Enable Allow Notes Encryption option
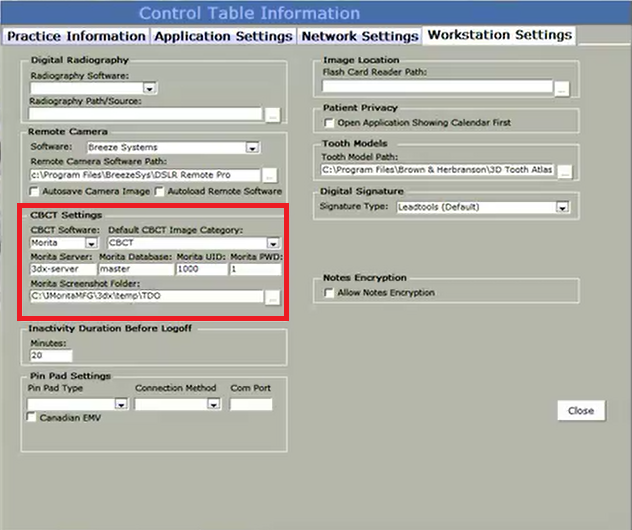 pos(329,292)
